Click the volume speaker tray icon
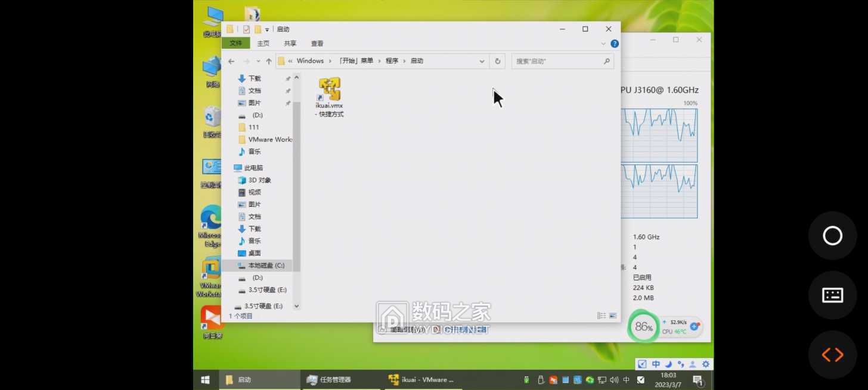868x390 pixels. (614, 380)
